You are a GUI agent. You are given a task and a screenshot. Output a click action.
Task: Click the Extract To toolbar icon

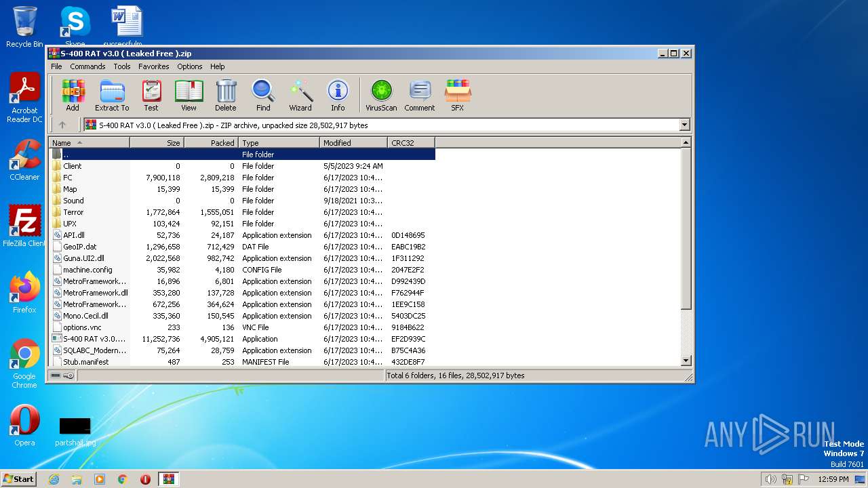(112, 96)
